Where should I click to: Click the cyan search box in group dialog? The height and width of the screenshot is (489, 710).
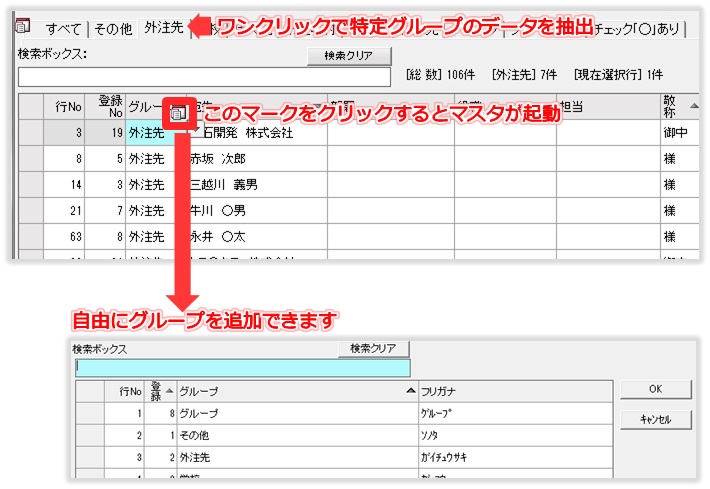242,368
